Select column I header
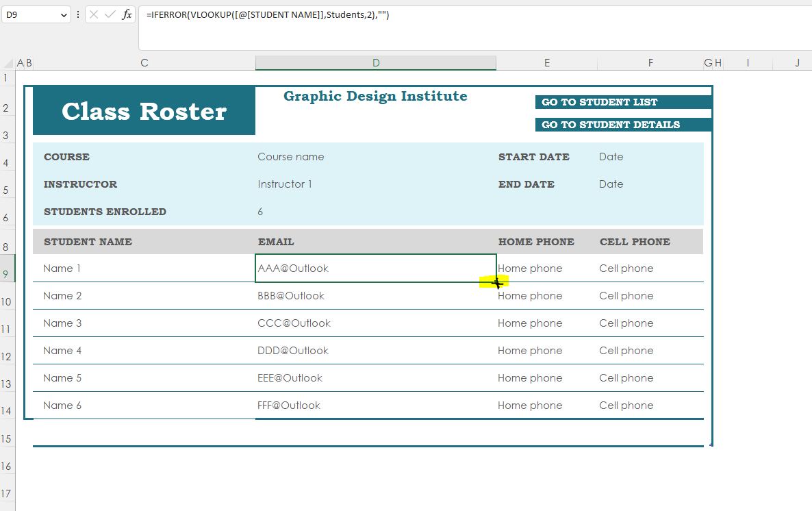812x511 pixels. [x=748, y=63]
